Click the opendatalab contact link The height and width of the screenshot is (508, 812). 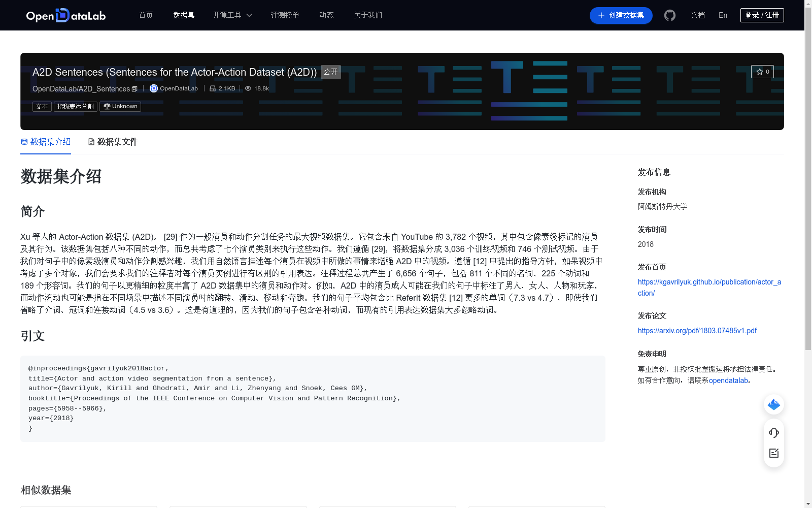point(728,380)
